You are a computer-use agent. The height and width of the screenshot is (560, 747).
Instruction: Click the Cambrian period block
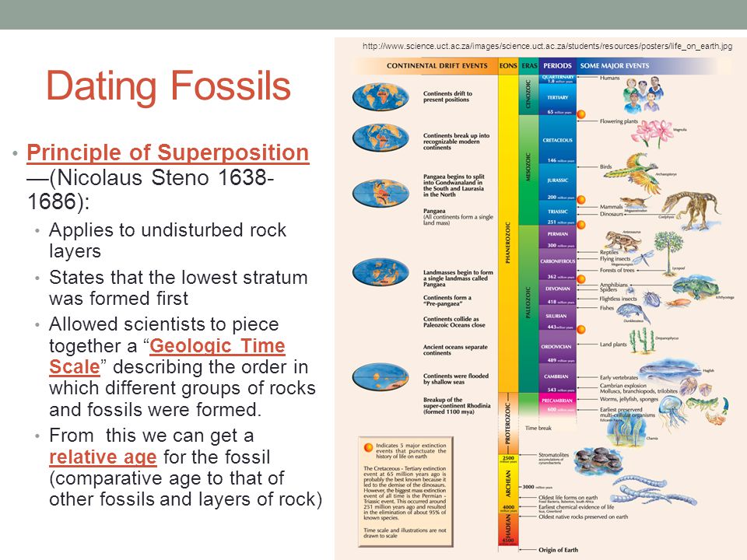[x=557, y=379]
